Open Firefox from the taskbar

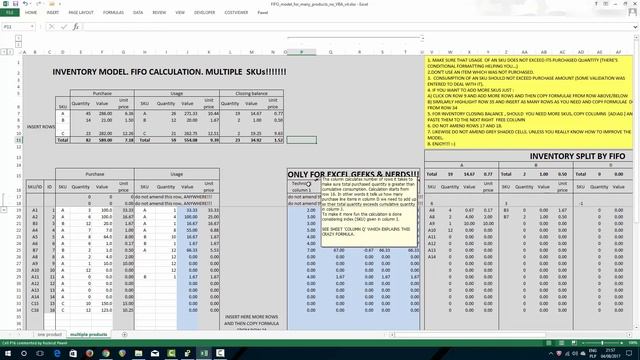[x=89, y=353]
